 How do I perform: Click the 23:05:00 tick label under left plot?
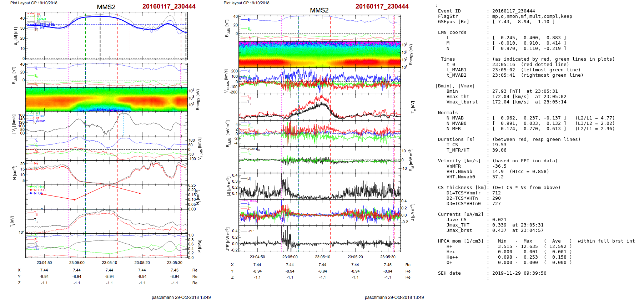point(77,263)
